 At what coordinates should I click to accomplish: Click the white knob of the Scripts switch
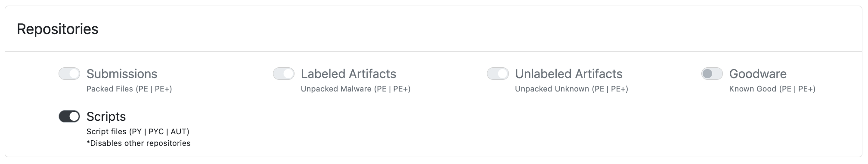coord(74,117)
